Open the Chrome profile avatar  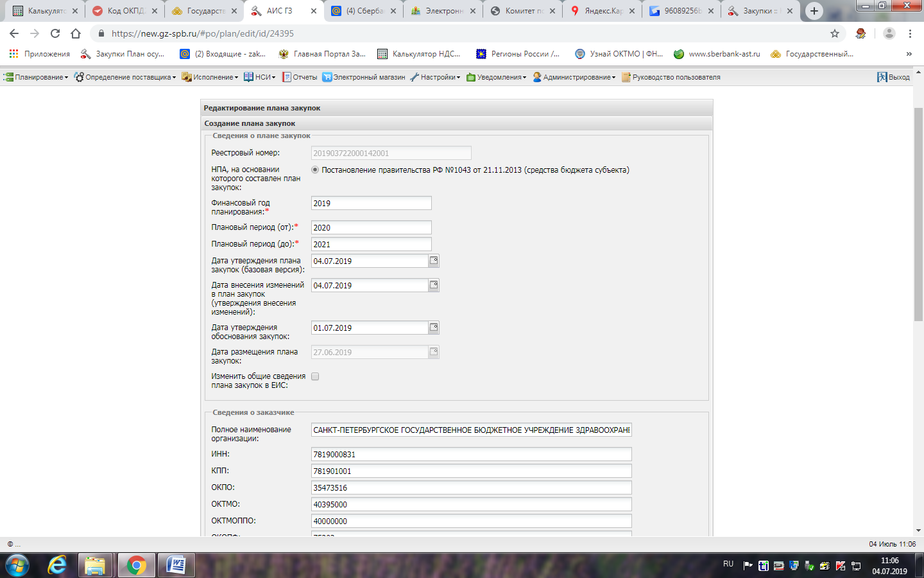[x=889, y=33]
